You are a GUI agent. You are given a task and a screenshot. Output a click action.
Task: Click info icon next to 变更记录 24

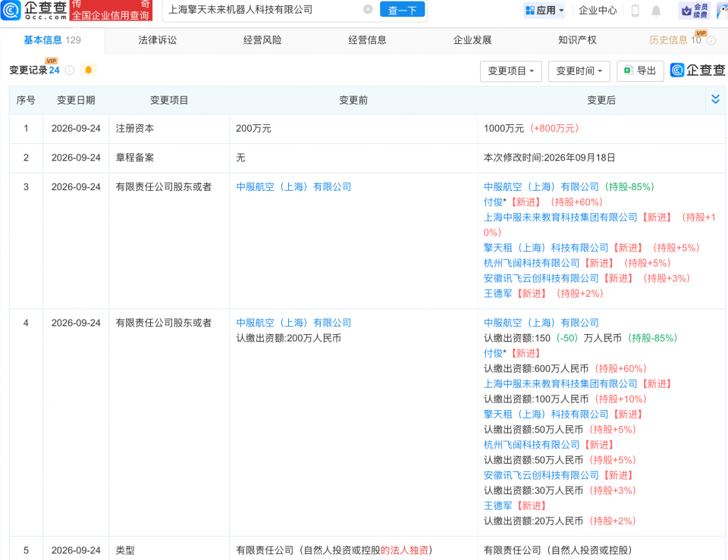[70, 70]
